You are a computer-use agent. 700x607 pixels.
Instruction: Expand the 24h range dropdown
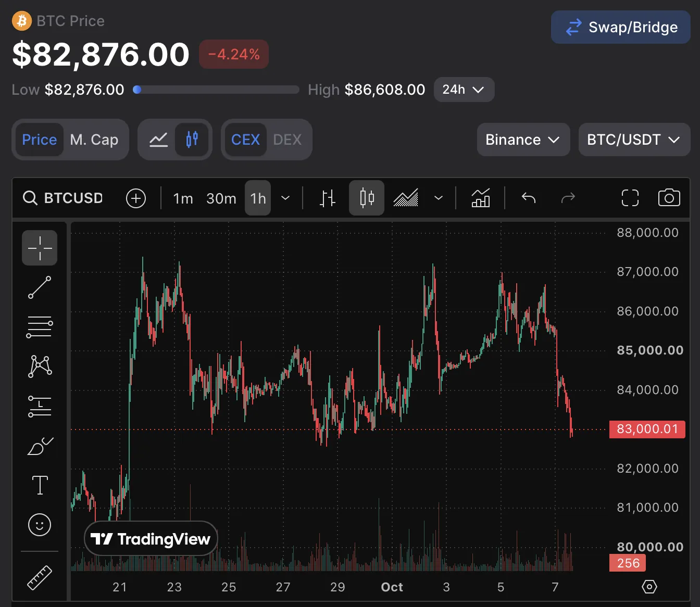[464, 90]
